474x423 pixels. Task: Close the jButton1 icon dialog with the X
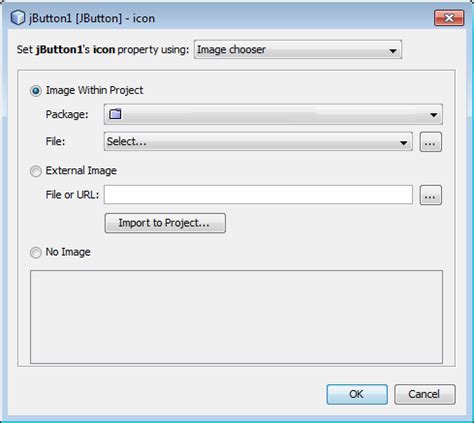449,18
